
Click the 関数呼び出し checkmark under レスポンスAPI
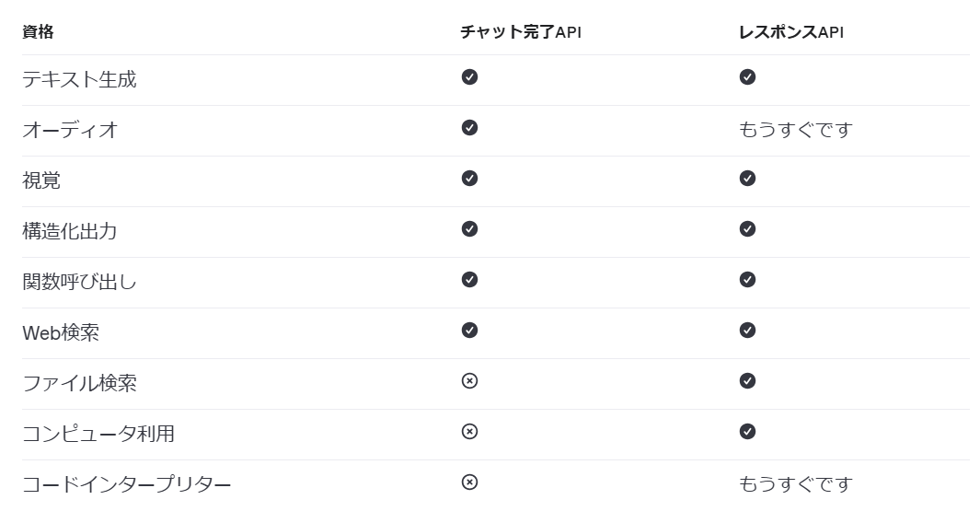(x=747, y=280)
